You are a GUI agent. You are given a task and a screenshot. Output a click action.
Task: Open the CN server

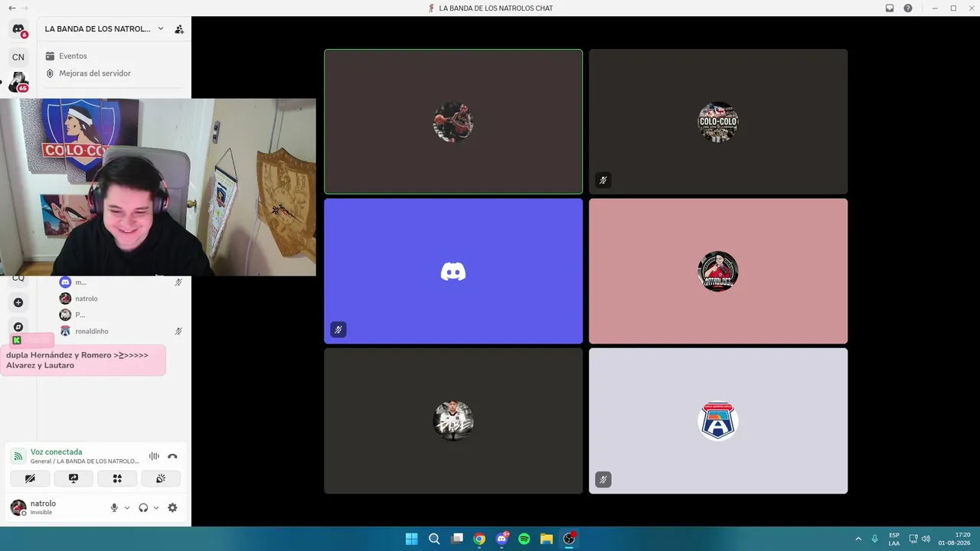point(18,57)
